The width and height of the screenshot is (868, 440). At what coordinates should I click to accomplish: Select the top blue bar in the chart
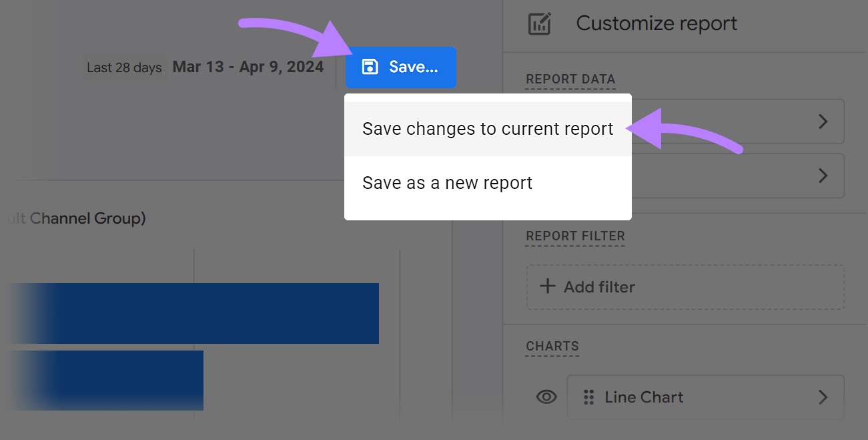tap(200, 312)
